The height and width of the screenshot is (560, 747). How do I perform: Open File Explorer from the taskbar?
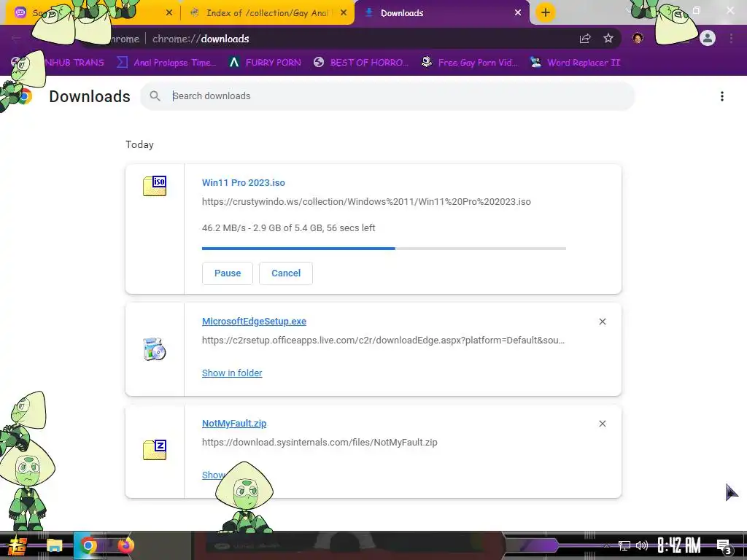coord(54,545)
